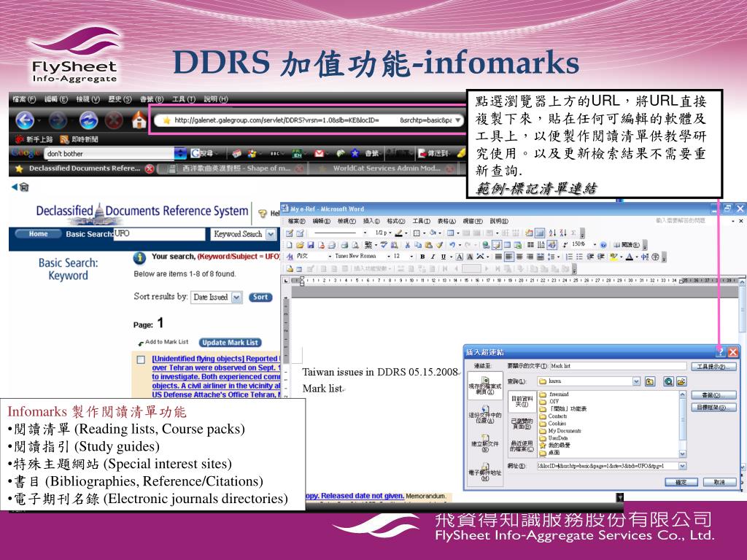This screenshot has height=560, width=747.
Task: Select 這份文件中的位置 link-to option
Action: pos(485,414)
